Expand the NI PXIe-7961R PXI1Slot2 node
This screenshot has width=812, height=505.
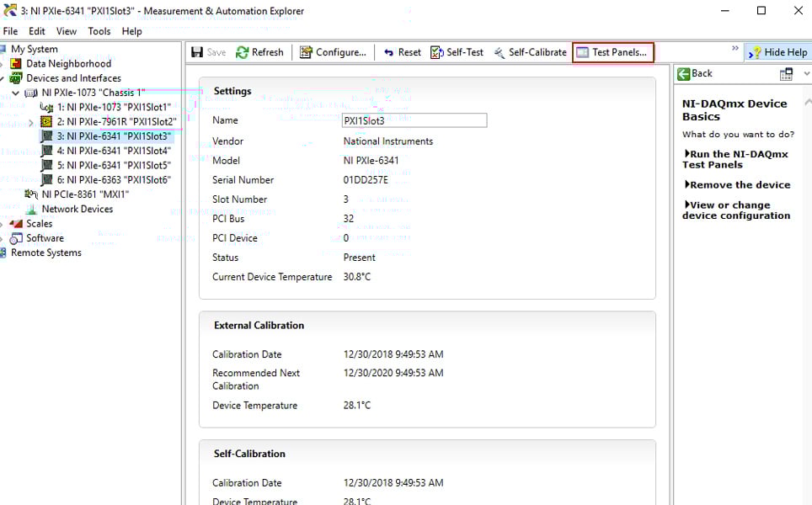tap(31, 122)
